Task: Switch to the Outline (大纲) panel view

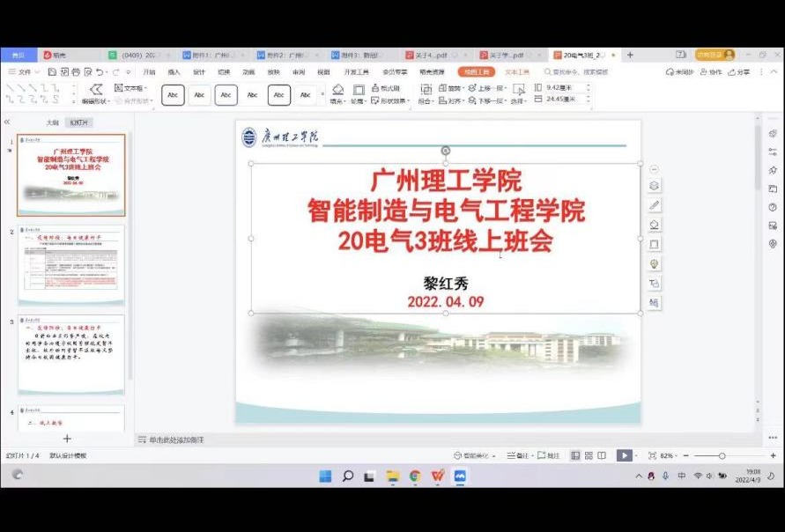Action: click(x=52, y=122)
